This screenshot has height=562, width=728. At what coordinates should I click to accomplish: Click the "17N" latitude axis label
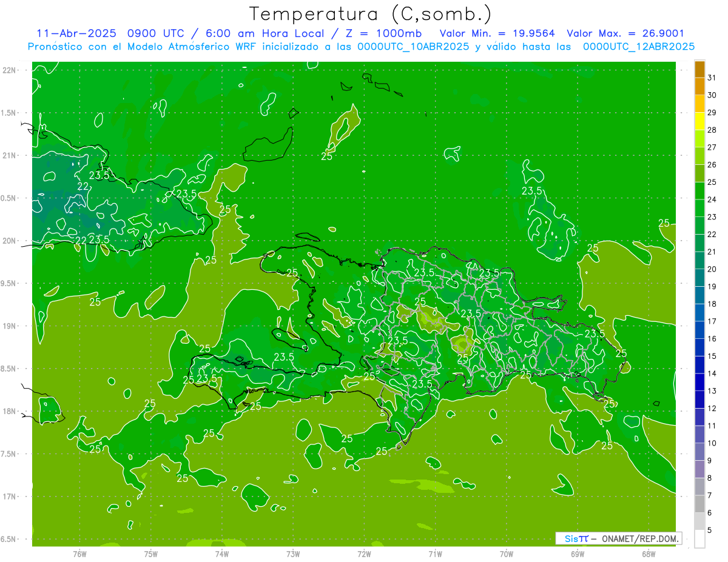click(x=9, y=497)
